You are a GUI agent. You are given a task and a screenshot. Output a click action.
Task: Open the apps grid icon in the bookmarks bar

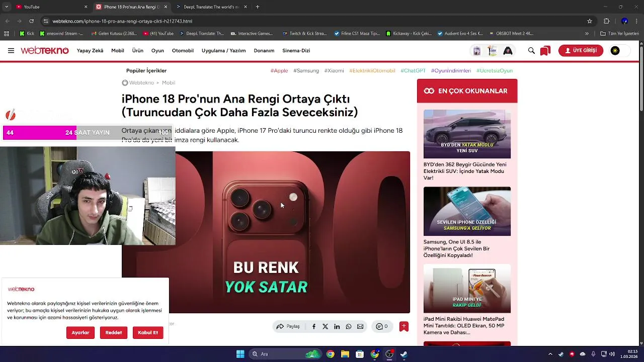[x=7, y=34]
